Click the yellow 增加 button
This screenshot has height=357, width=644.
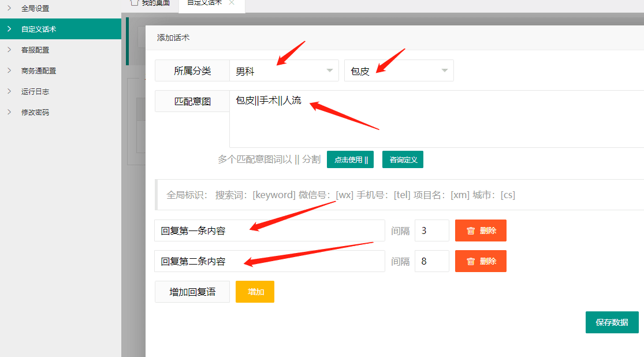coord(255,292)
